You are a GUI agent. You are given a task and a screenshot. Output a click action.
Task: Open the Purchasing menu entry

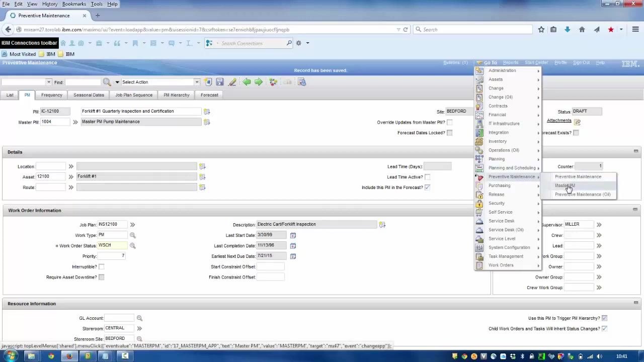tap(508, 186)
